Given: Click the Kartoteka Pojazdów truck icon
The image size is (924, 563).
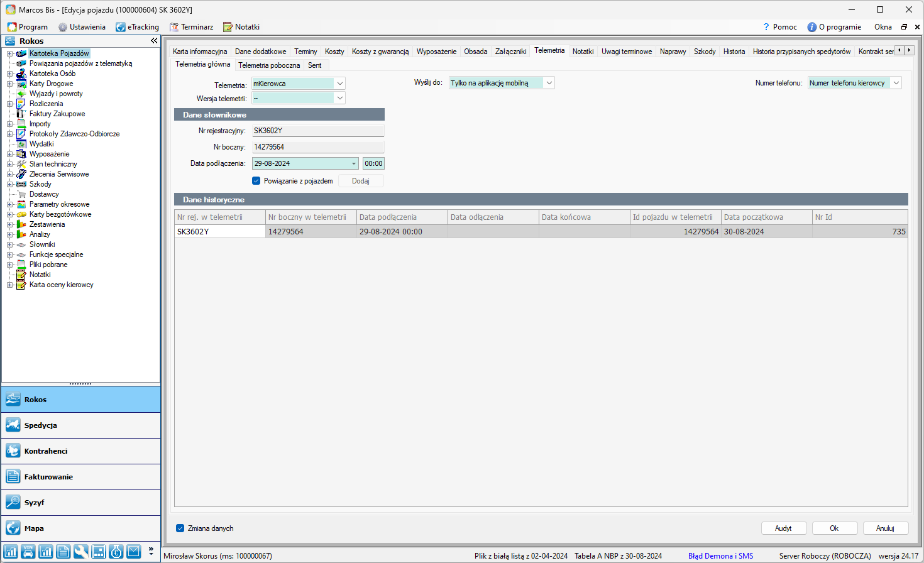Looking at the screenshot, I should point(21,53).
